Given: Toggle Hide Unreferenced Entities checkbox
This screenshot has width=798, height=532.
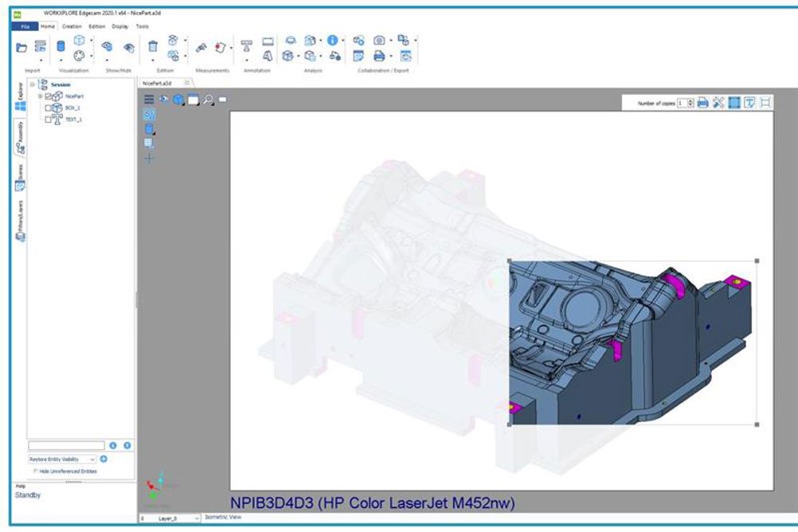Looking at the screenshot, I should [36, 471].
